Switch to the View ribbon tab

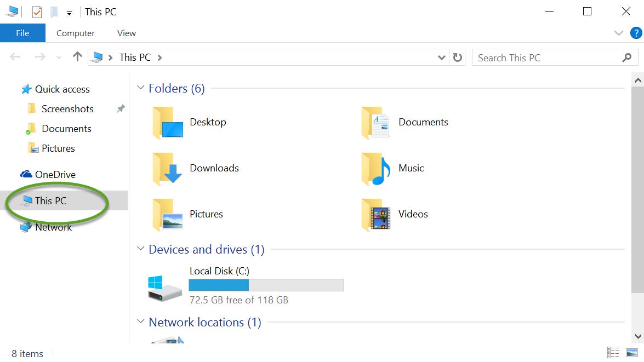point(126,33)
